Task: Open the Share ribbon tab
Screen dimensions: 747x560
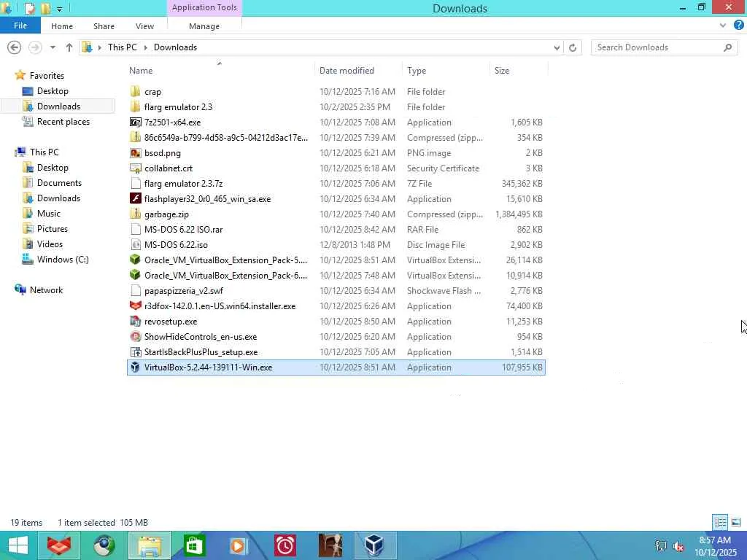Action: point(104,26)
